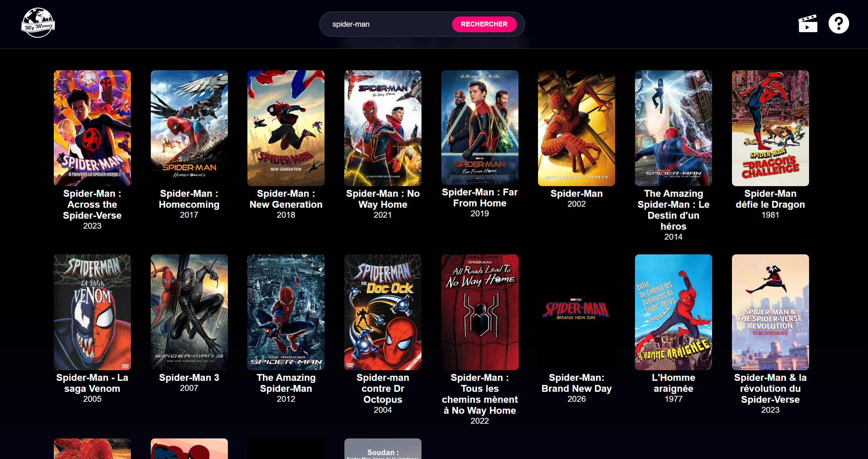868x459 pixels.
Task: Open the help question mark icon
Action: coord(839,23)
